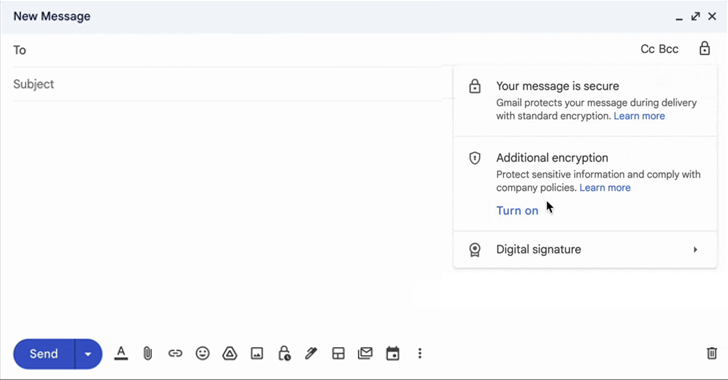The image size is (728, 380).
Task: Open more options three-dot menu
Action: coord(420,354)
